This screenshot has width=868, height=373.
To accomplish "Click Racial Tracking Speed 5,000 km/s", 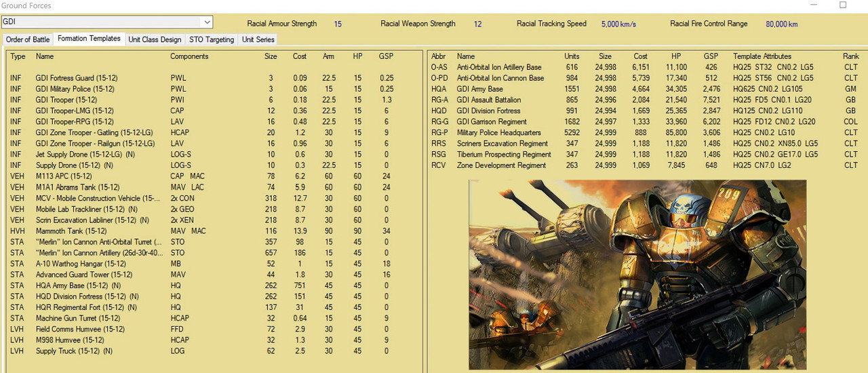I will pyautogui.click(x=618, y=24).
